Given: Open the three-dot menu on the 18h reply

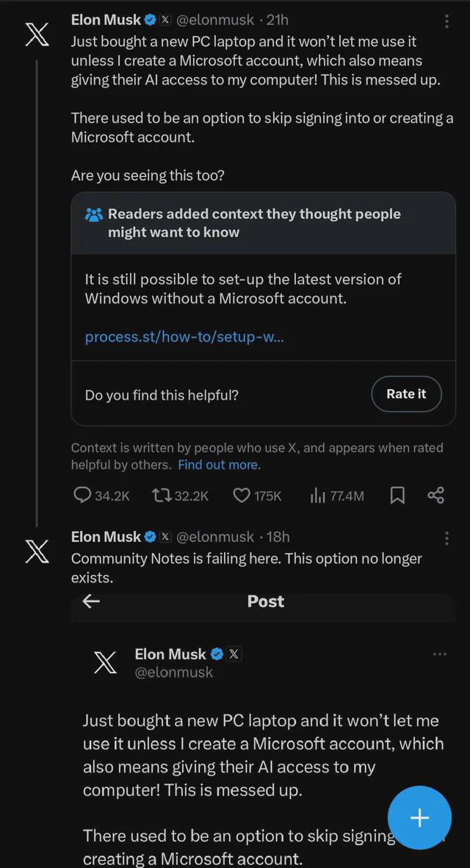Looking at the screenshot, I should pos(446,538).
